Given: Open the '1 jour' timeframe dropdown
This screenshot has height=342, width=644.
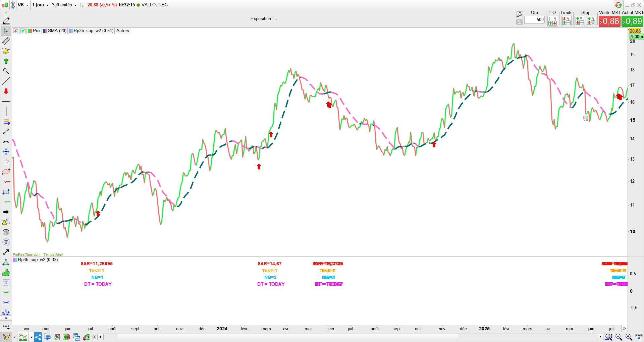Looking at the screenshot, I should pos(40,5).
